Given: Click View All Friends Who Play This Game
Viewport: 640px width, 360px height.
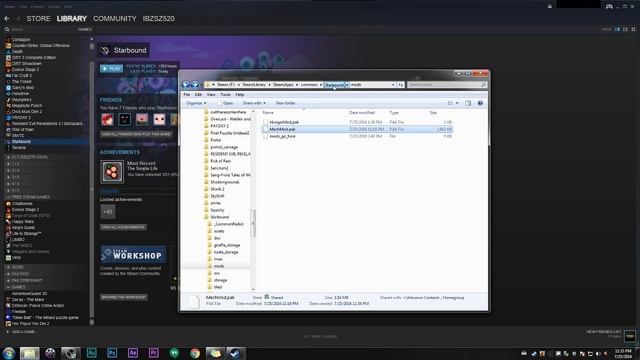Looking at the screenshot, I should [x=136, y=134].
